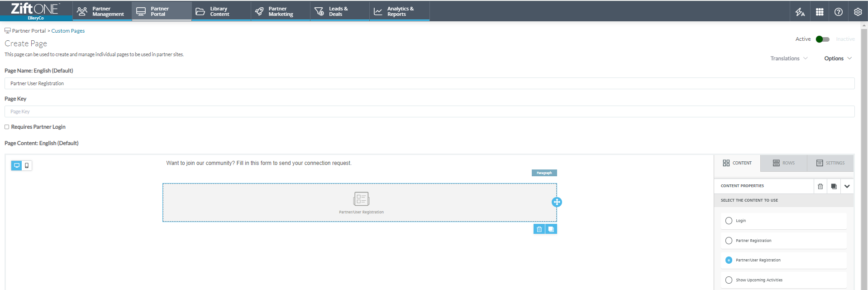The image size is (868, 290).
Task: Click the move handle on registration block
Action: [557, 202]
